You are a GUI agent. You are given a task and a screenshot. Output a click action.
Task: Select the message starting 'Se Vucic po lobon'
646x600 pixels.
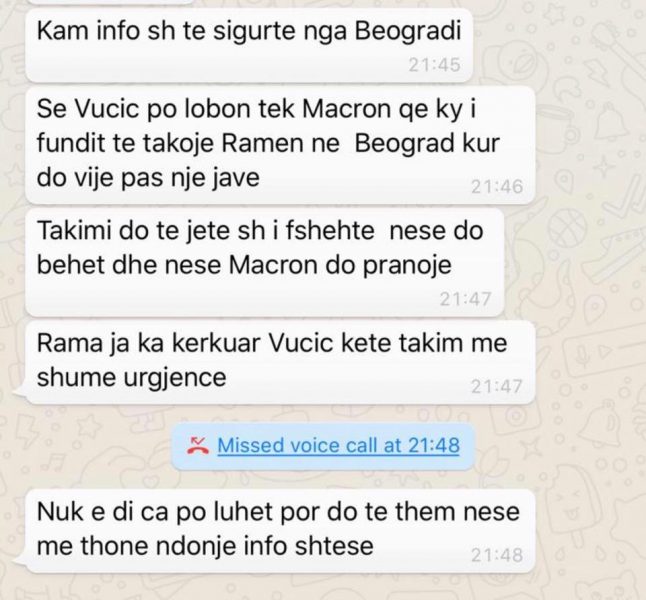pyautogui.click(x=280, y=145)
